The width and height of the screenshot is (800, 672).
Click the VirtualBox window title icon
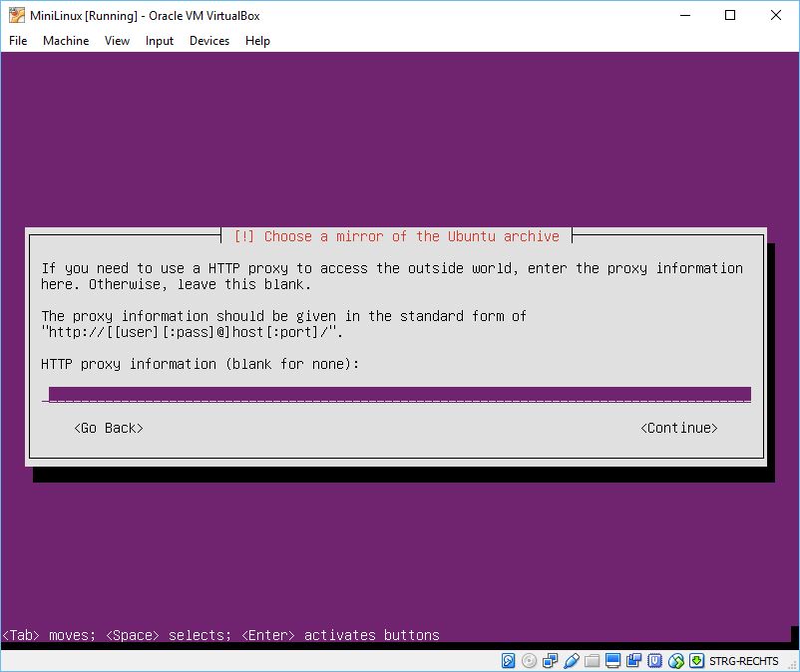pos(16,15)
